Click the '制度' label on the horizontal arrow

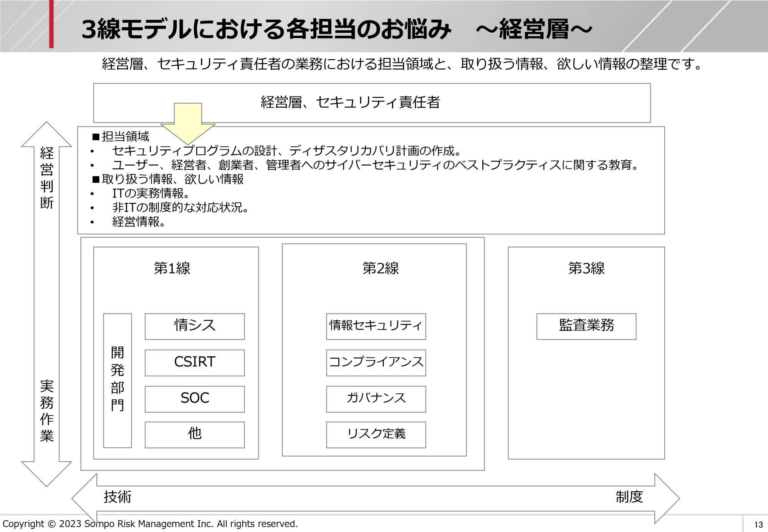(x=629, y=497)
